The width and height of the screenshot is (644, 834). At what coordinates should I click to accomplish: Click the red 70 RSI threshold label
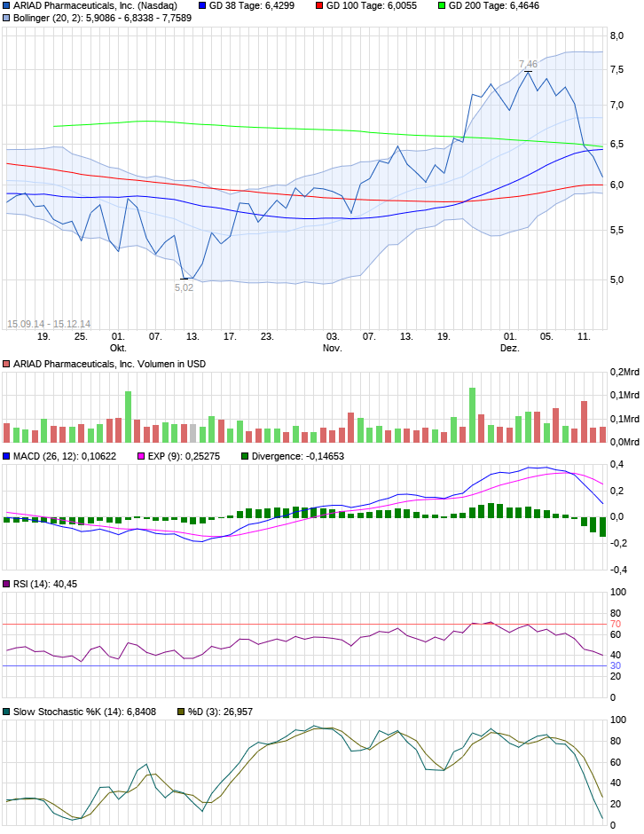[616, 624]
